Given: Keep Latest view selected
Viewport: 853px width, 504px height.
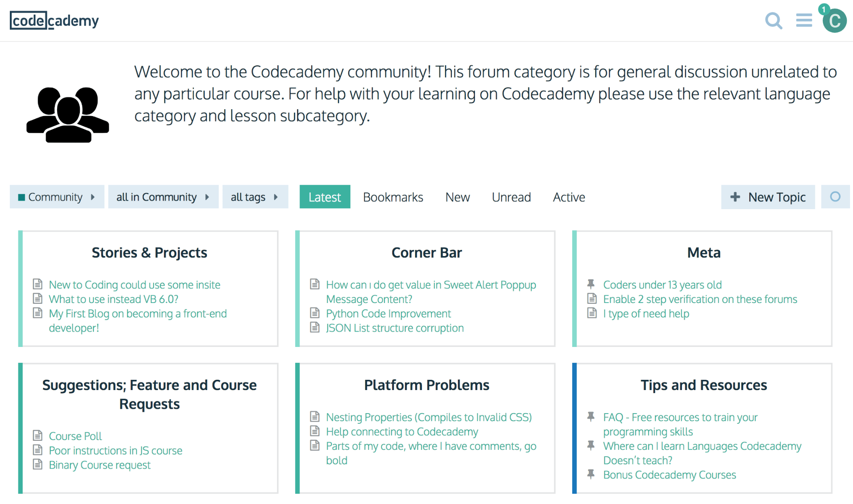Looking at the screenshot, I should pyautogui.click(x=324, y=197).
